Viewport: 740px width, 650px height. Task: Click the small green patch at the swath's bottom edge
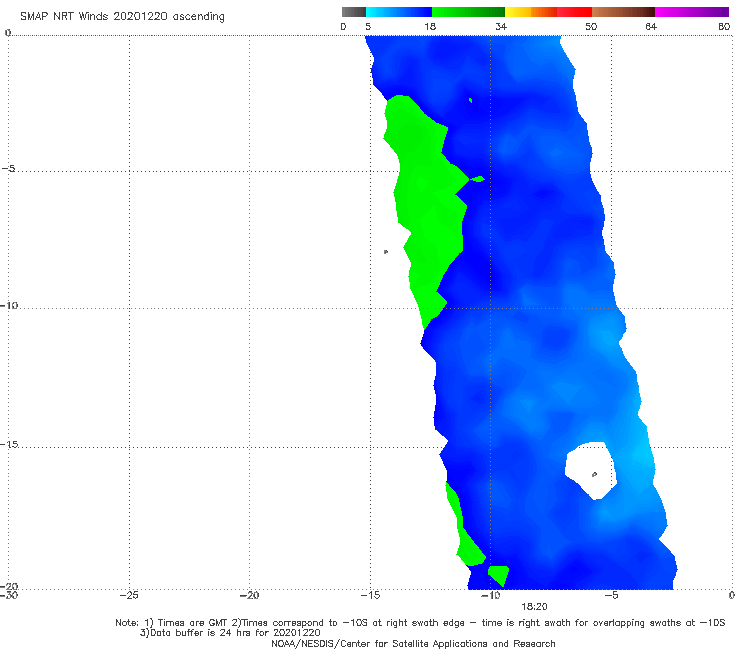(x=499, y=574)
